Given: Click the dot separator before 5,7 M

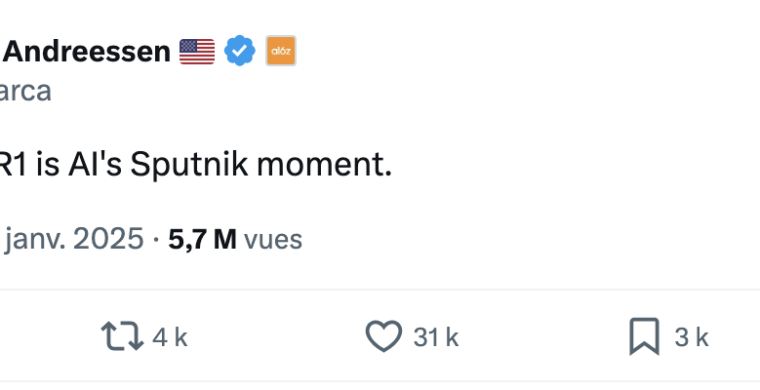Looking at the screenshot, I should (156, 240).
